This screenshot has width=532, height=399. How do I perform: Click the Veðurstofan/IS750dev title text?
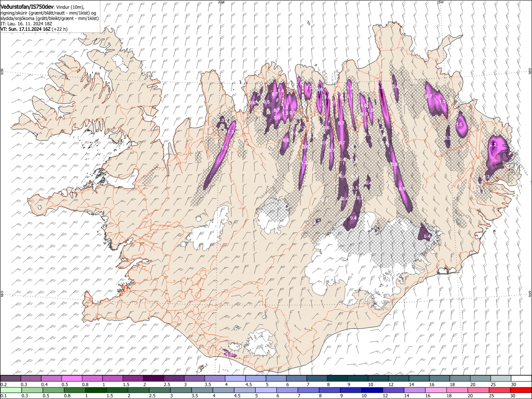coord(27,7)
